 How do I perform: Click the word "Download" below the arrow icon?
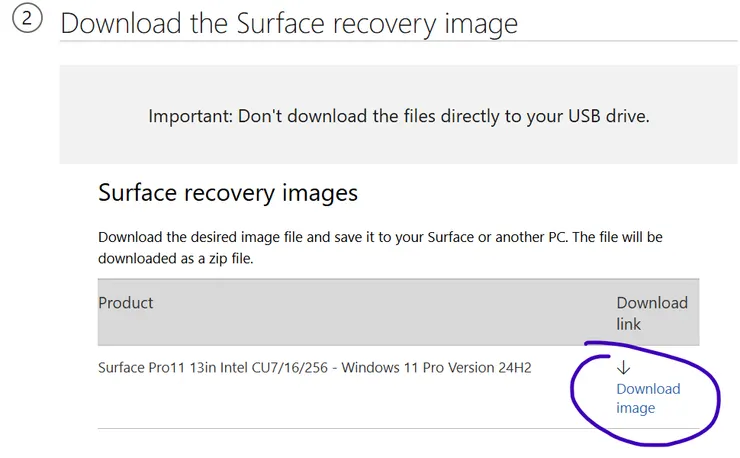click(x=648, y=389)
